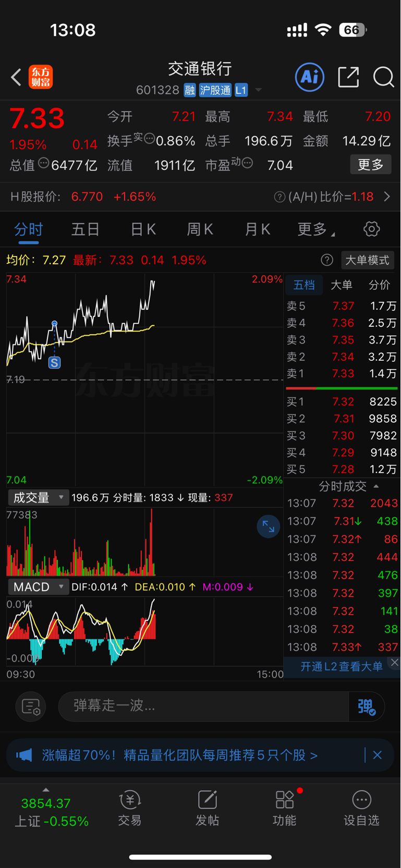Tap 卖5 row at 7.37

tap(342, 306)
